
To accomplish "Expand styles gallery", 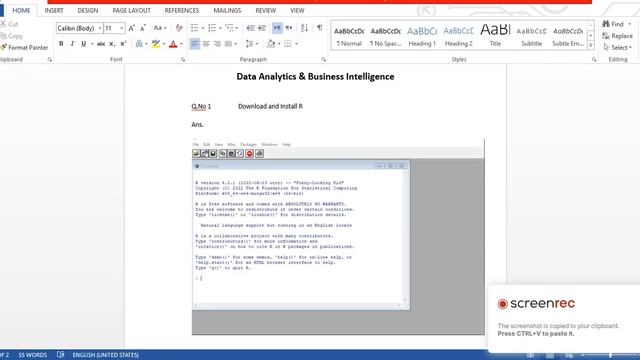I will (x=591, y=46).
